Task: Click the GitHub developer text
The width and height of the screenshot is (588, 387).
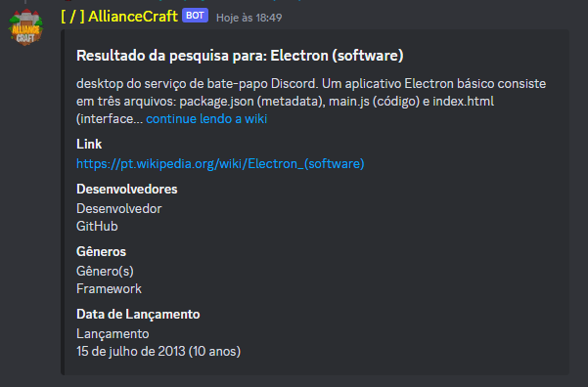Action: 97,227
